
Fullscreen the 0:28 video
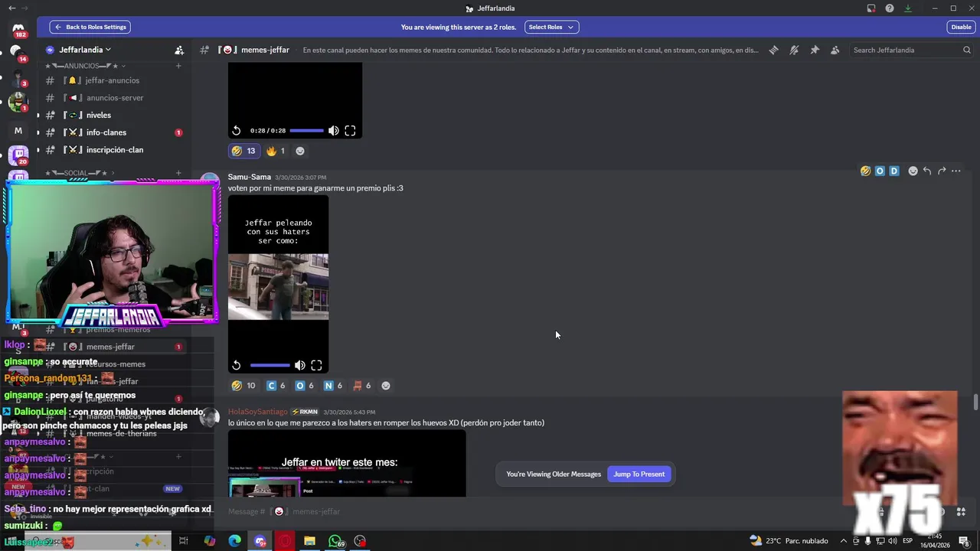click(350, 131)
